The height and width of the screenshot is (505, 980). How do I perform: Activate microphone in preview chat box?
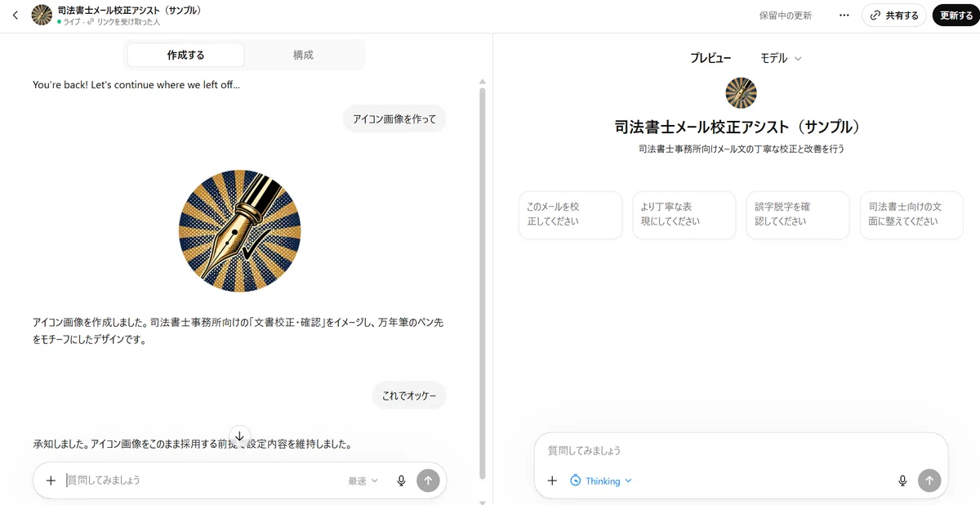tap(902, 480)
